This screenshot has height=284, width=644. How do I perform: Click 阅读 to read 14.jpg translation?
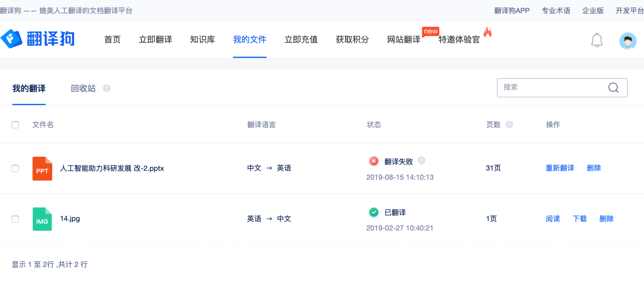pos(553,219)
